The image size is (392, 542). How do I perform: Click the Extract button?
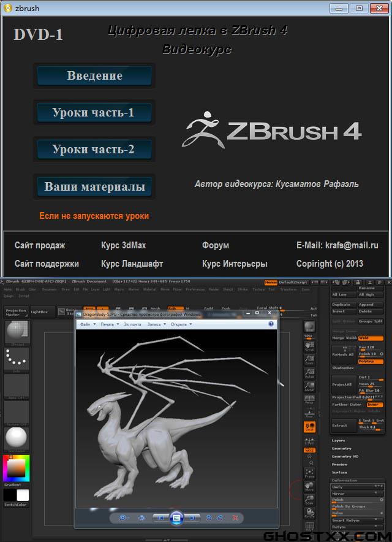tap(344, 426)
